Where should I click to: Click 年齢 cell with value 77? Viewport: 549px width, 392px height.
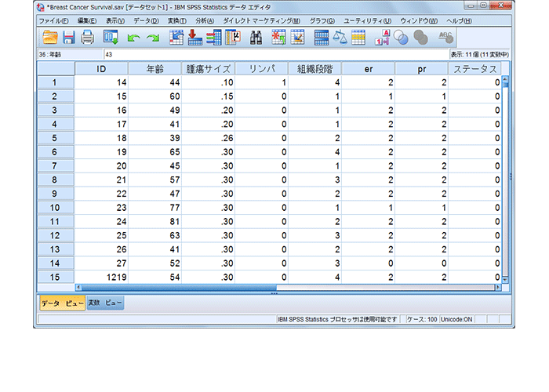(155, 208)
